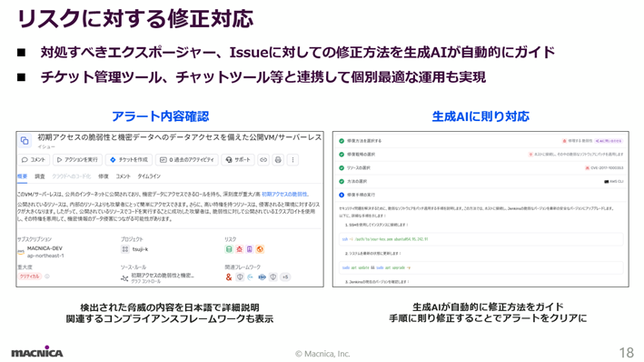Click the AWS CLI method label
This screenshot has height=362, width=644.
pyautogui.click(x=617, y=181)
